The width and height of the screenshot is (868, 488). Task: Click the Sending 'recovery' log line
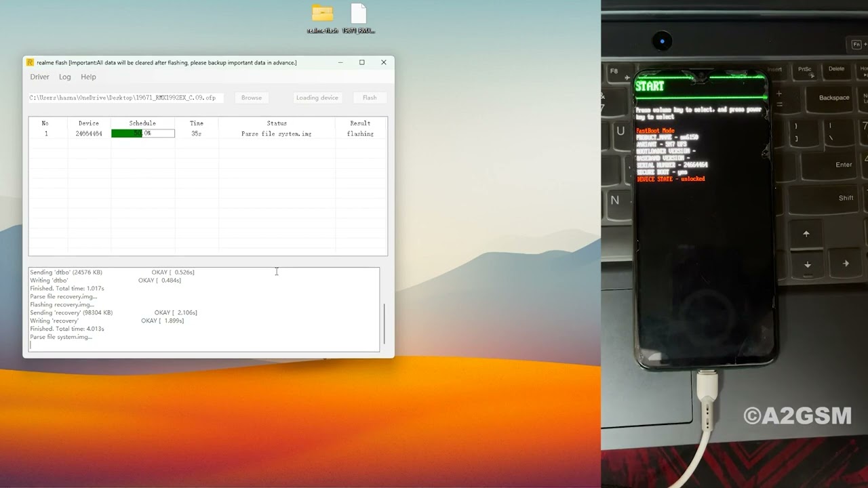coord(113,313)
